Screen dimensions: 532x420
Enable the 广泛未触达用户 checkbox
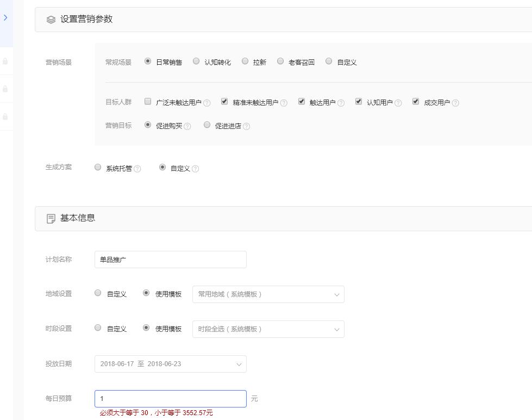(147, 101)
